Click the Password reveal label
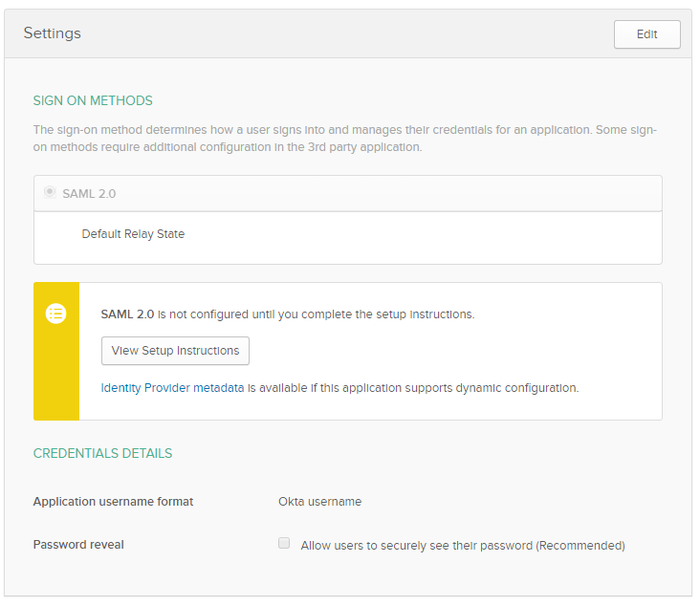Screen dimensions: 700x606 (78, 545)
